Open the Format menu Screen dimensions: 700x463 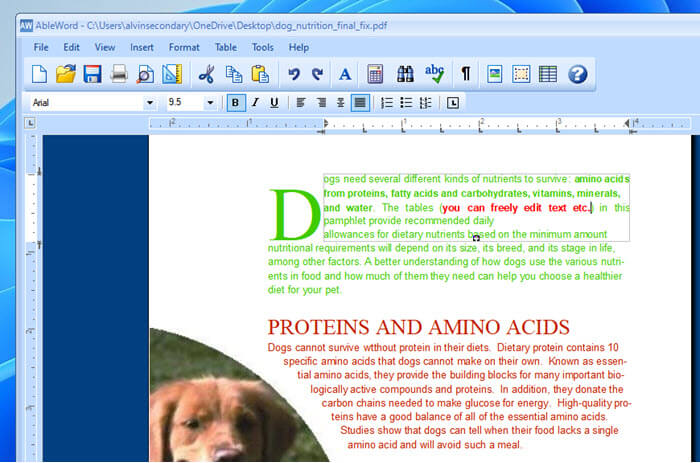click(184, 47)
